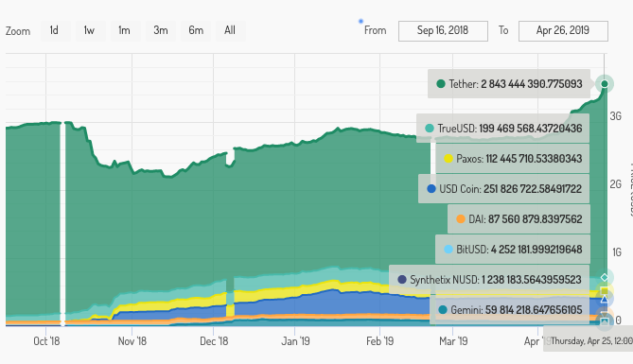Click Paxos value 112 445 710.53380343
This screenshot has height=364, width=633.
(x=534, y=159)
